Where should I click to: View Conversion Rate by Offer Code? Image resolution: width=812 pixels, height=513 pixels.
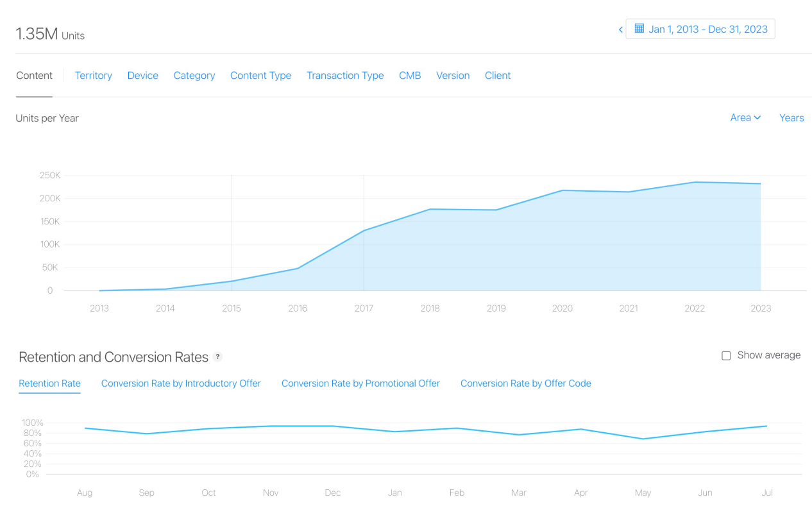[525, 383]
